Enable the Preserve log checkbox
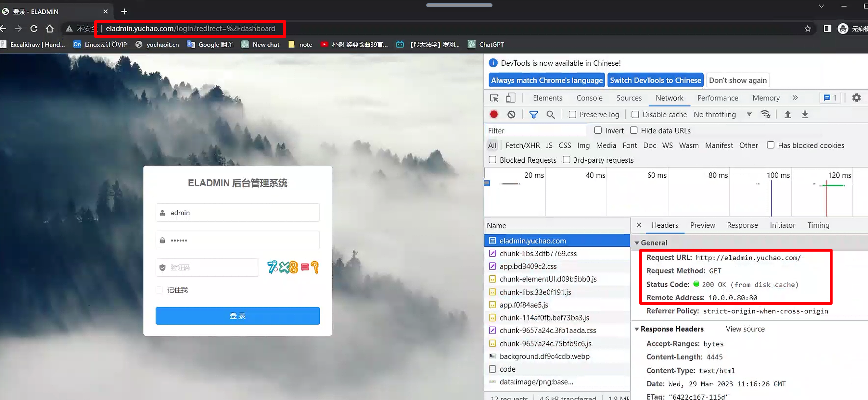 point(572,115)
